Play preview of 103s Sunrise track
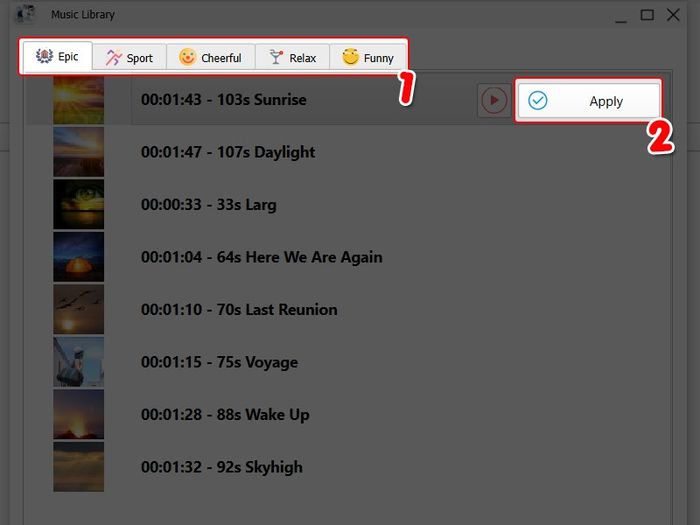The height and width of the screenshot is (525, 700). [x=494, y=100]
